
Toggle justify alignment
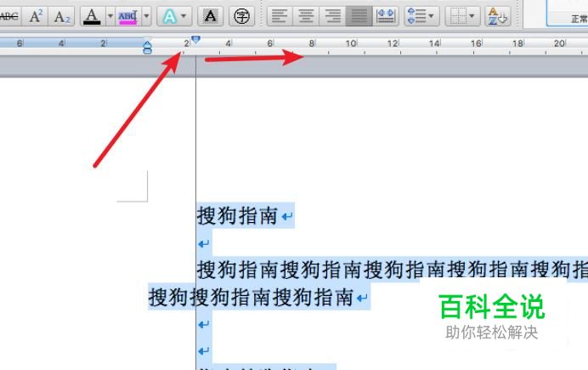pyautogui.click(x=359, y=16)
